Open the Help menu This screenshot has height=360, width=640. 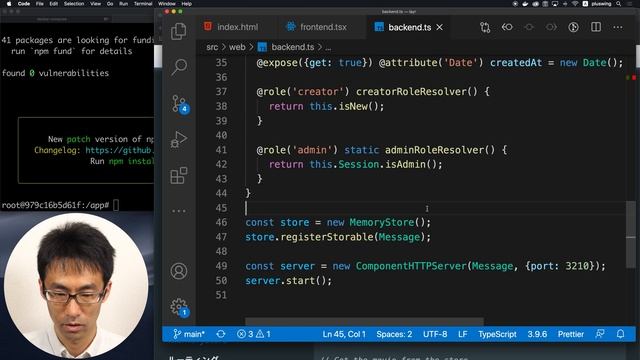click(x=187, y=4)
